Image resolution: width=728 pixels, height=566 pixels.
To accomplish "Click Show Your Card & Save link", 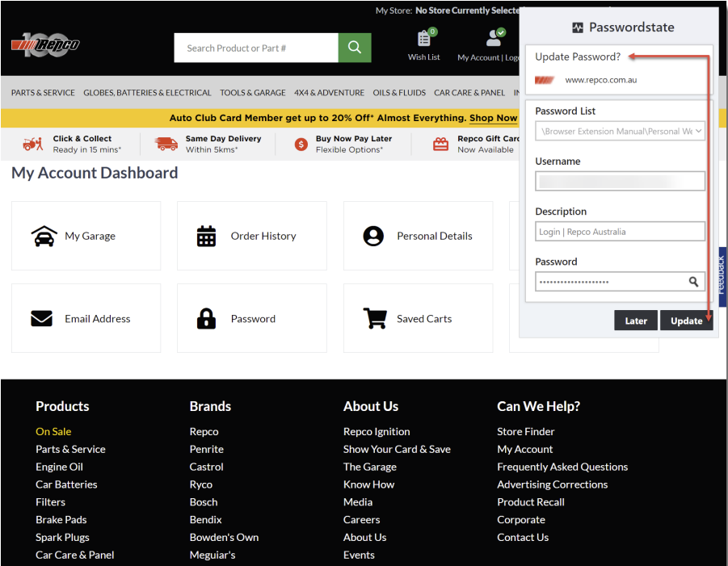I will click(397, 449).
